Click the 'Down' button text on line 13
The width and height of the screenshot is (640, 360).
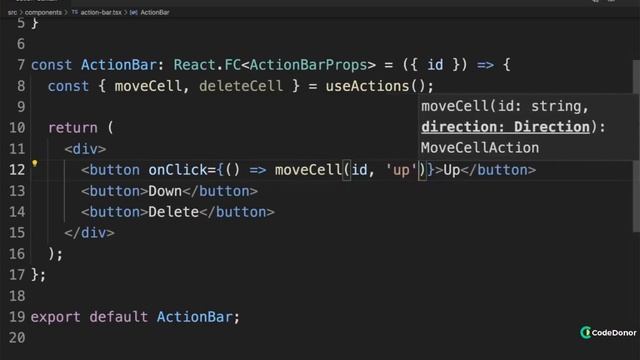coord(165,191)
